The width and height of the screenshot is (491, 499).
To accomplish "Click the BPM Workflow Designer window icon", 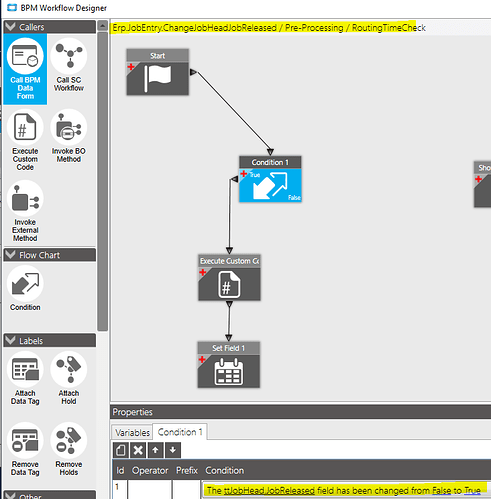I will [x=12, y=8].
